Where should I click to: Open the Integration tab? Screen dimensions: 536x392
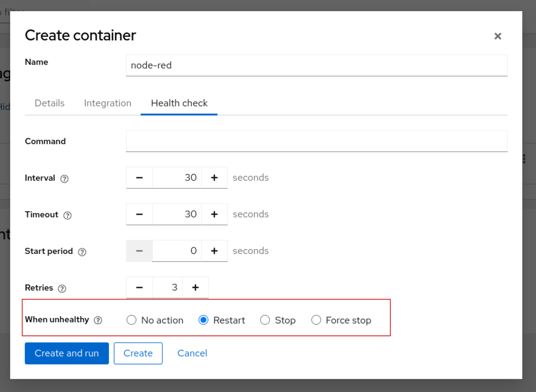pyautogui.click(x=108, y=103)
